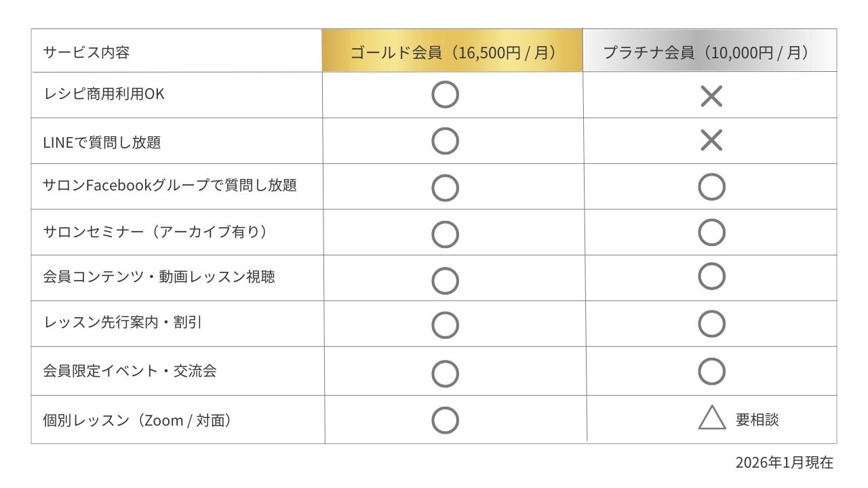Click the サロンFacebookグループで質問し放題 label
The height and width of the screenshot is (488, 868).
point(170,185)
